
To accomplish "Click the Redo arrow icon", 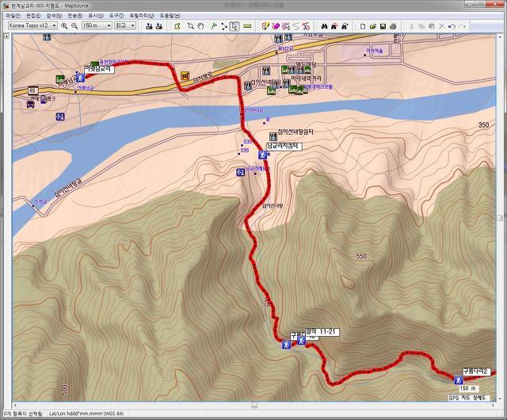I will click(462, 26).
